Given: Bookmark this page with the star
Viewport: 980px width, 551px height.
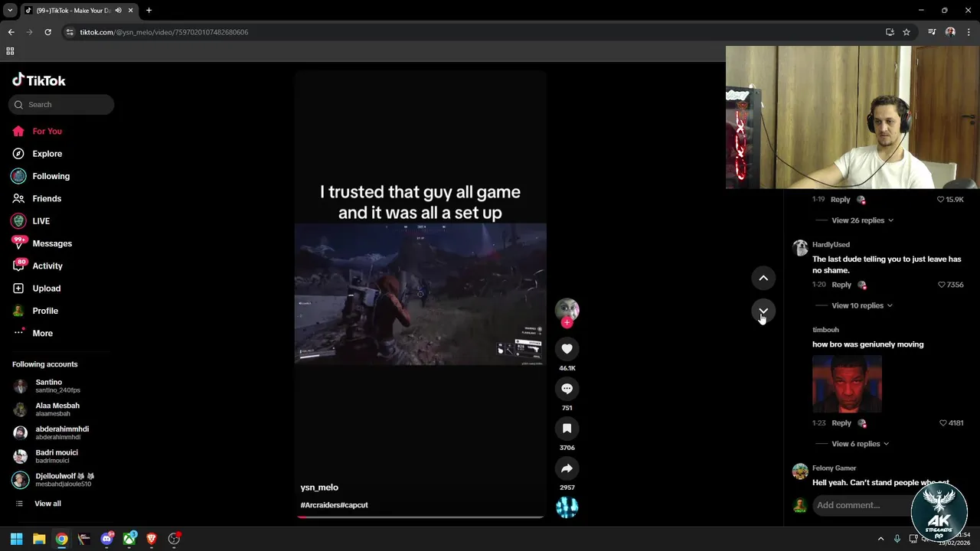Looking at the screenshot, I should [x=906, y=32].
